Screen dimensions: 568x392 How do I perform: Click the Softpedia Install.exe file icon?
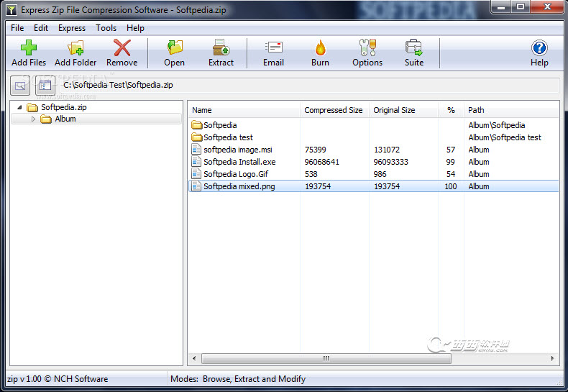click(196, 162)
